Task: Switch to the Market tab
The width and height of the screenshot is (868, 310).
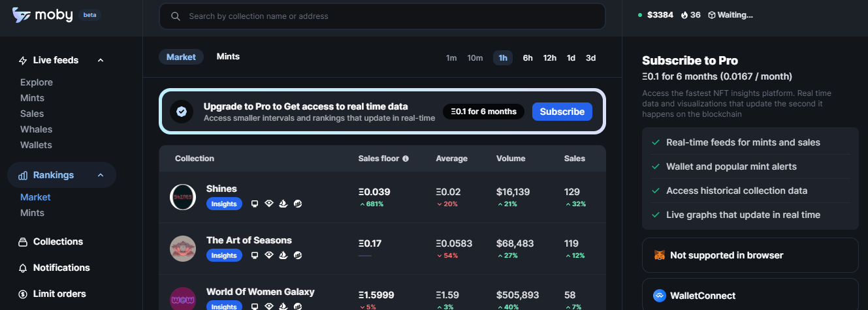Action: point(181,57)
